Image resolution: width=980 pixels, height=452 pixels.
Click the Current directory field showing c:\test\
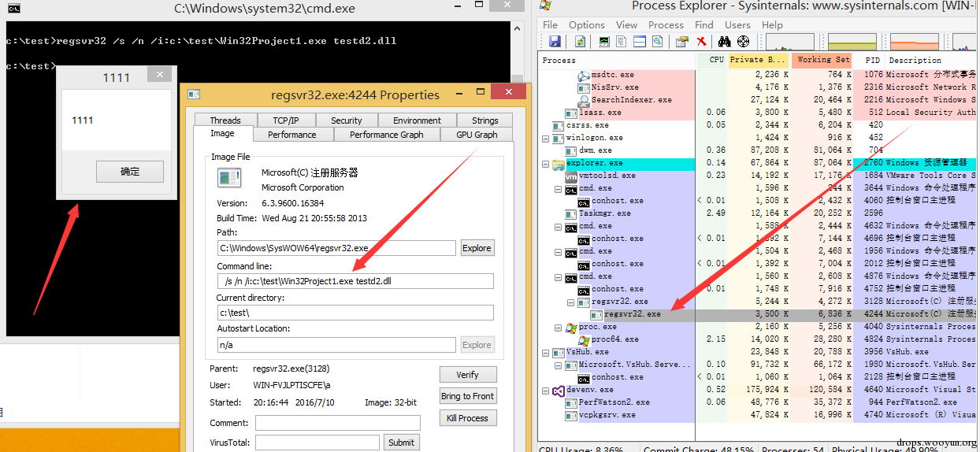[x=355, y=313]
